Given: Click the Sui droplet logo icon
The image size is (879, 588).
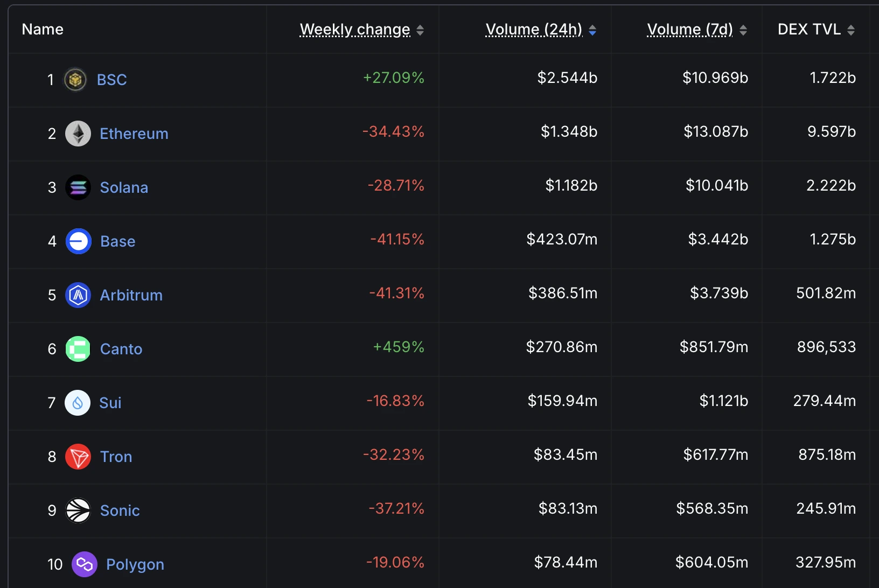Looking at the screenshot, I should (78, 403).
